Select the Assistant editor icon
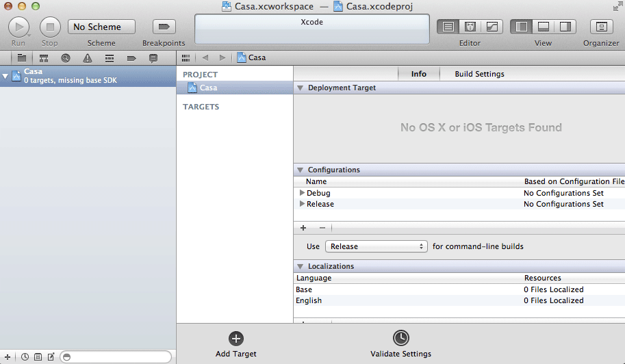 (470, 27)
